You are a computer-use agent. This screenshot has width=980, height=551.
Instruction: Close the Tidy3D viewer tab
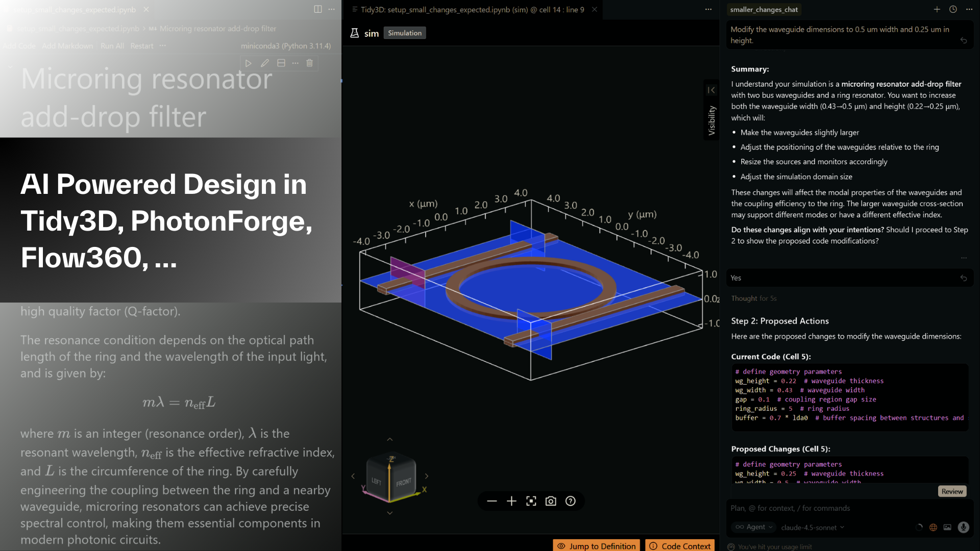(595, 9)
